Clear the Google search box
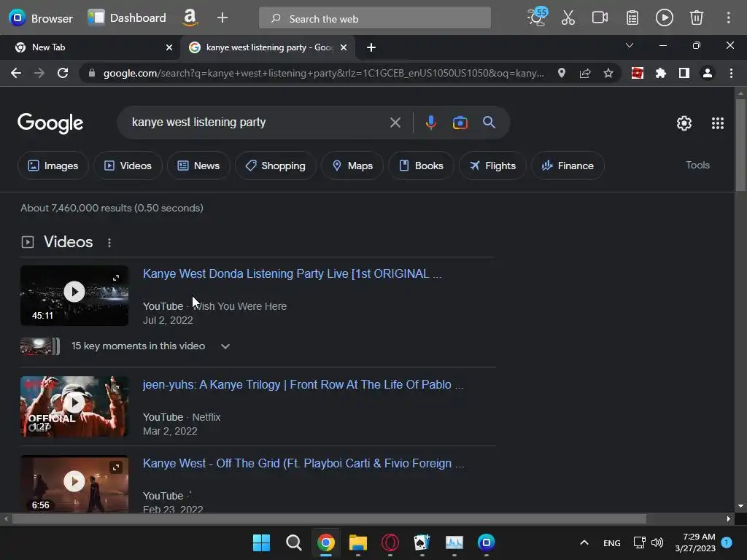 coord(395,122)
